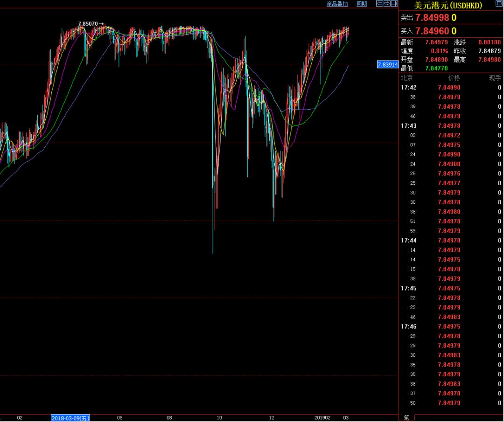Click the 买入 price 7.84960
This screenshot has width=504, height=422.
[x=432, y=31]
